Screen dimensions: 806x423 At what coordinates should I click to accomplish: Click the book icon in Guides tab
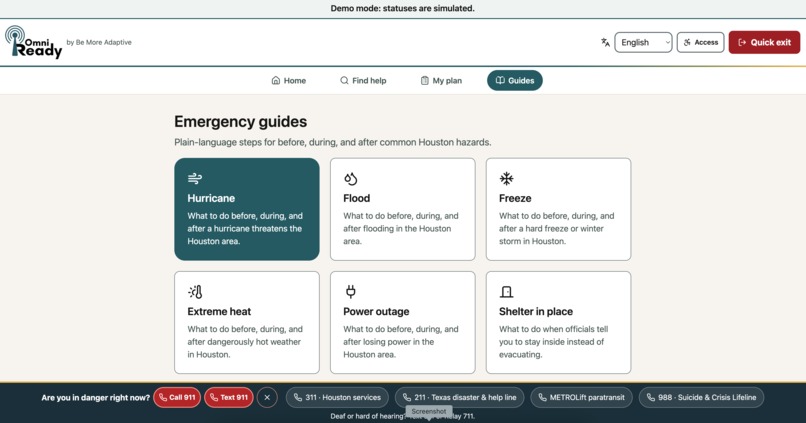click(x=500, y=80)
